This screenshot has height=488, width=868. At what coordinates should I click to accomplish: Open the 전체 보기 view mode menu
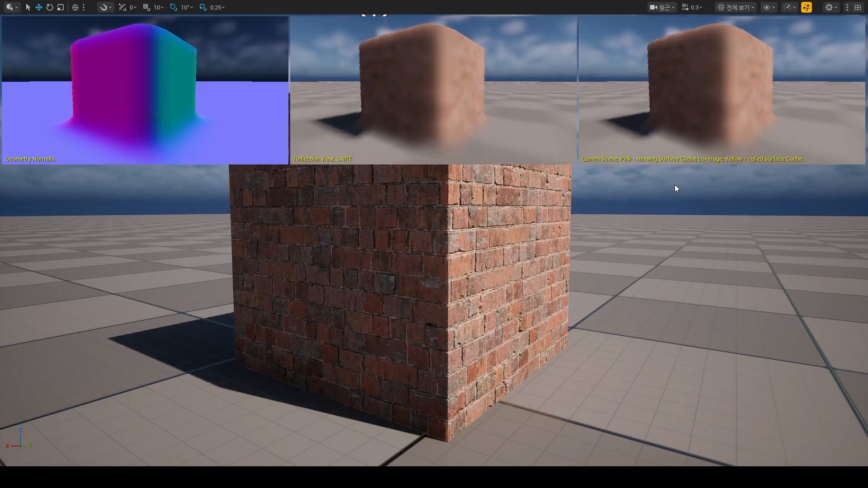click(x=736, y=7)
